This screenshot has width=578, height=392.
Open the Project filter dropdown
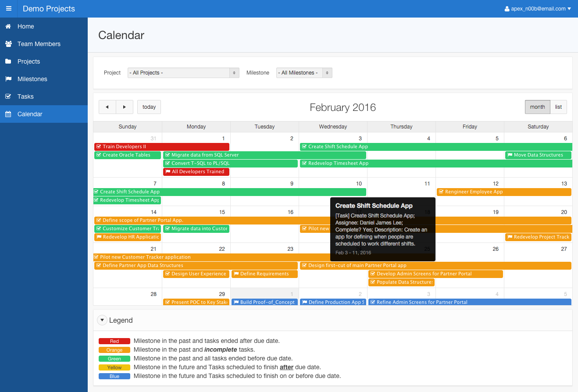point(183,72)
